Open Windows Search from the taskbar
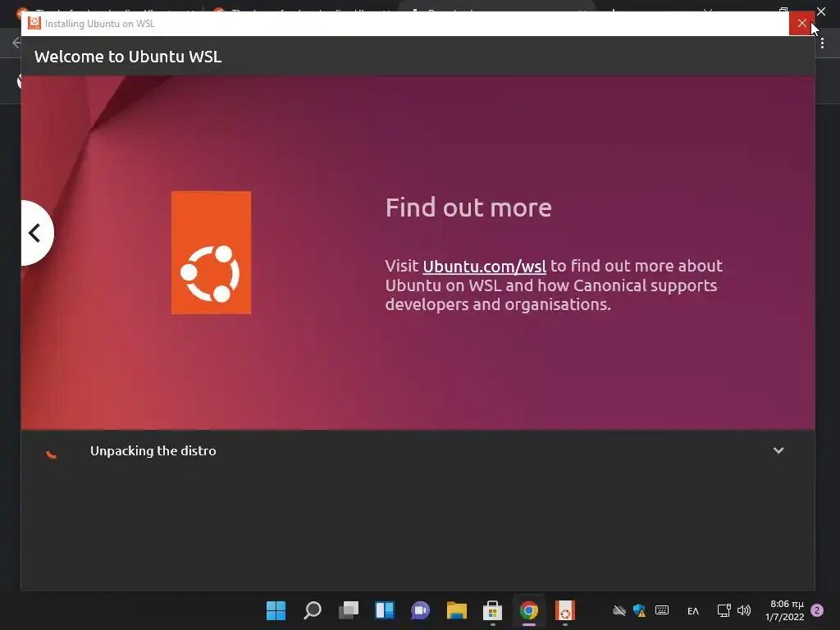Image resolution: width=840 pixels, height=630 pixels. click(313, 610)
